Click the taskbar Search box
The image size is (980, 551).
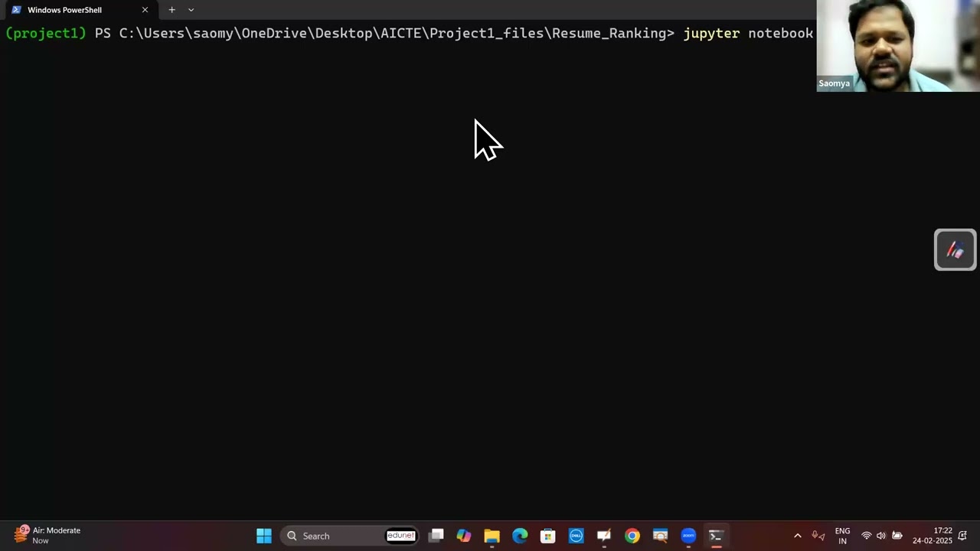350,536
